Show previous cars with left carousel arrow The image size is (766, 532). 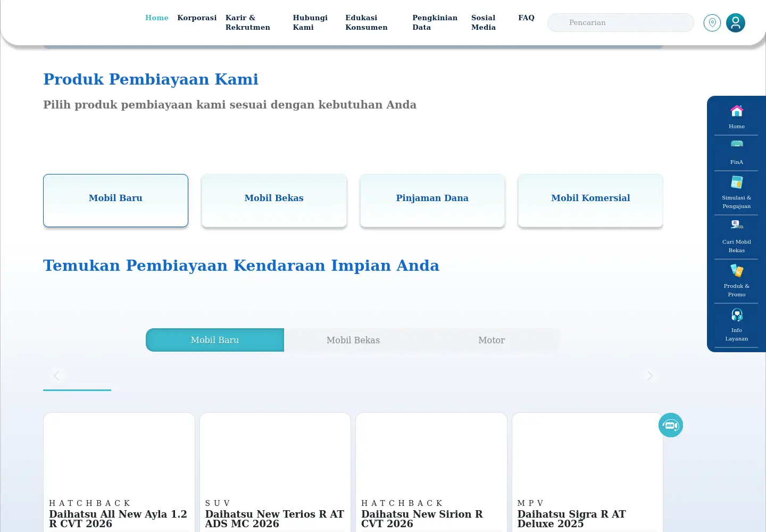56,376
